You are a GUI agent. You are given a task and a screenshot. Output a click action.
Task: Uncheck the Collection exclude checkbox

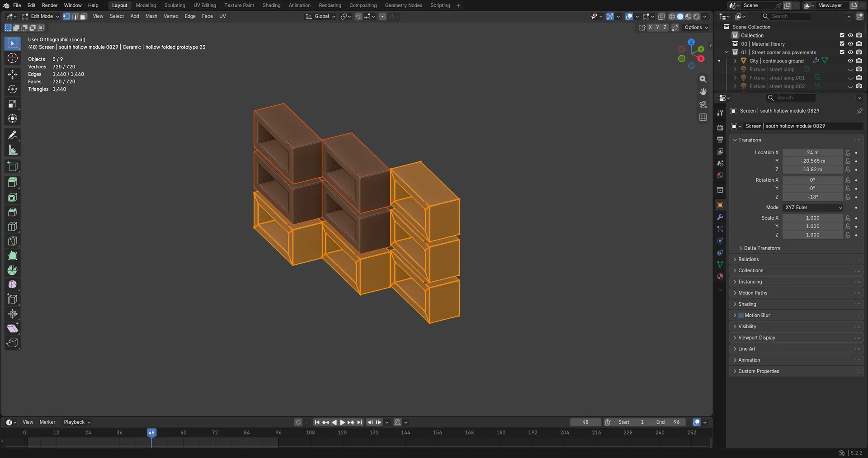[x=842, y=35]
